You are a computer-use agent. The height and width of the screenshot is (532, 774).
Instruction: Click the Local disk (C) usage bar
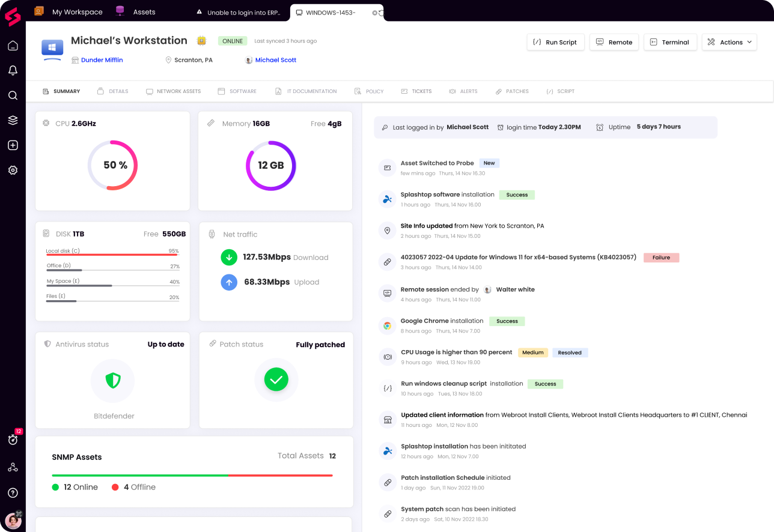coord(112,255)
